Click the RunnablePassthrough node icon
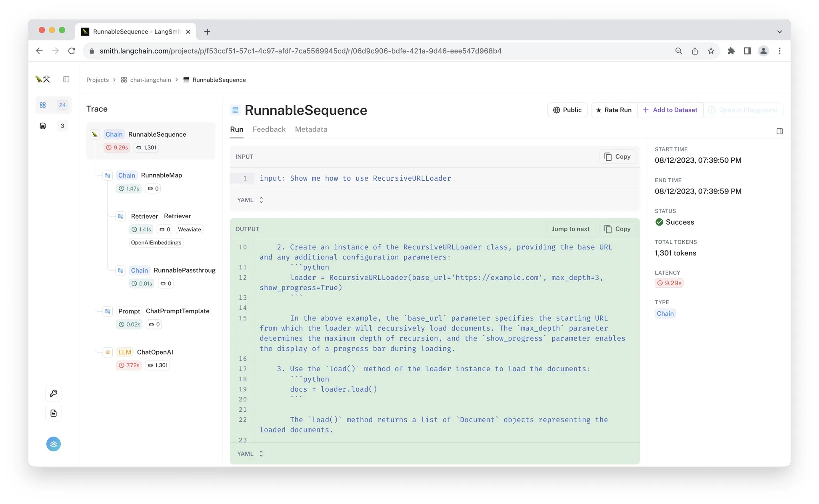 (x=120, y=271)
